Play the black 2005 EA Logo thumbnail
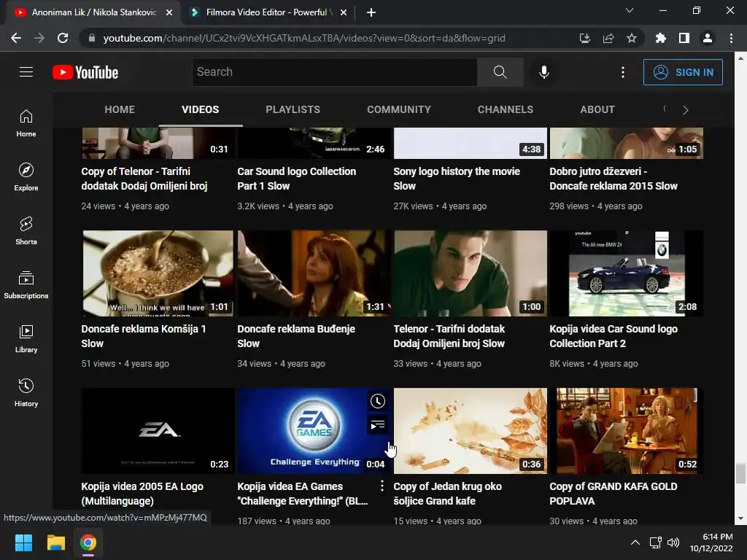Screen dimensions: 747x560 158,431
